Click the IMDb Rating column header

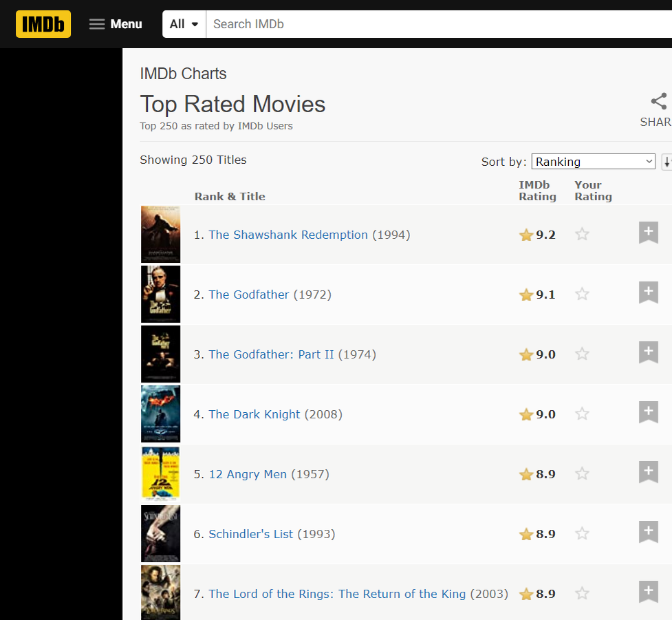click(x=537, y=191)
